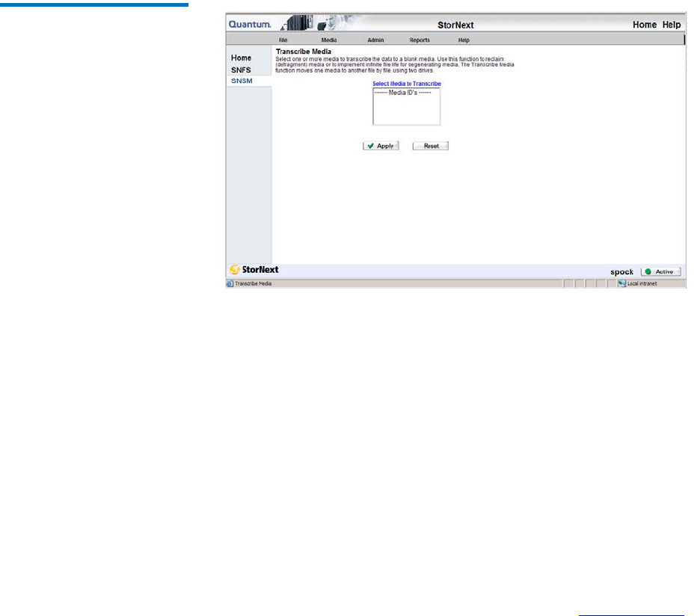Open the Help menu in the gray menu bar
Viewport: 700px width, 616px height.
[x=464, y=40]
